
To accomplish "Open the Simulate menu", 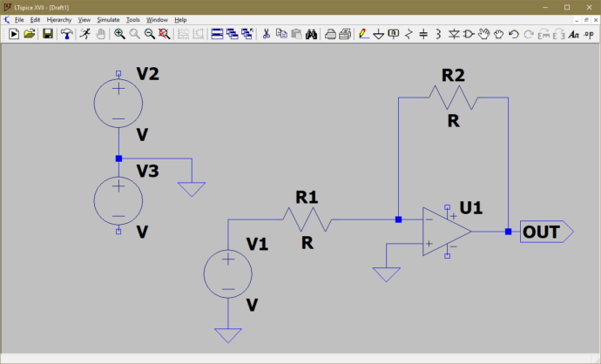I will click(108, 19).
